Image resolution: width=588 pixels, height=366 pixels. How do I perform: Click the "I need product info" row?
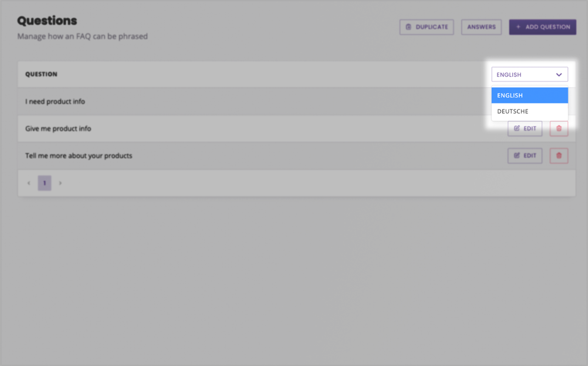pos(296,101)
